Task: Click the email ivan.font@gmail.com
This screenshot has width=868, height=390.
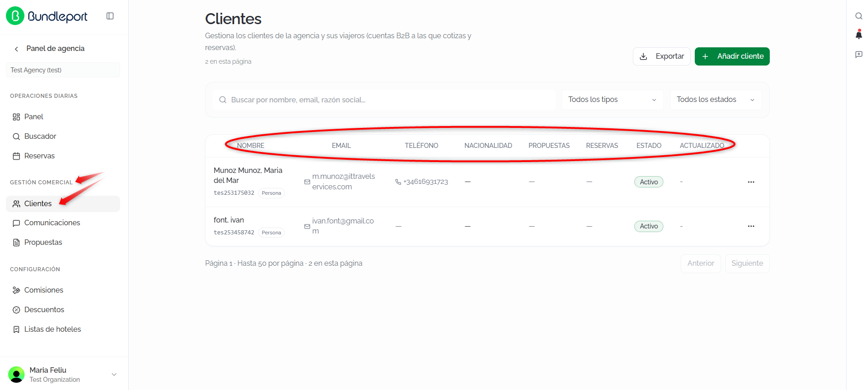Action: pos(343,226)
